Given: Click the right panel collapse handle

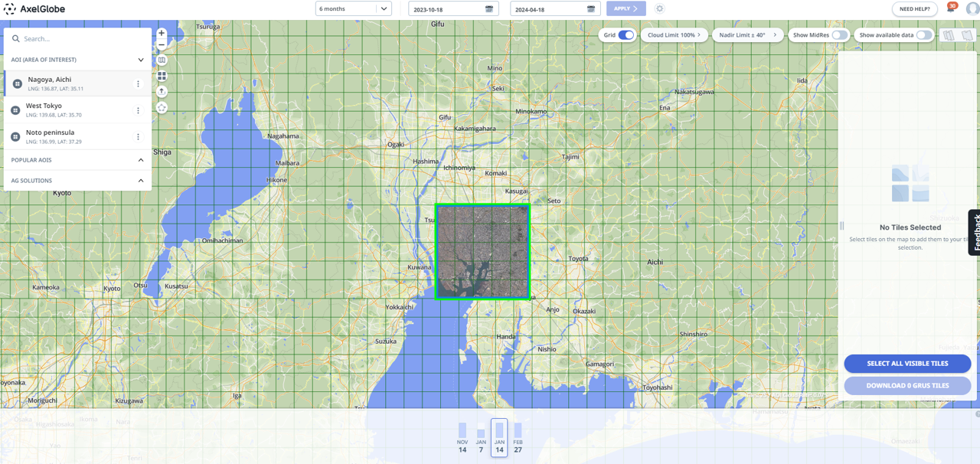Looking at the screenshot, I should (841, 226).
